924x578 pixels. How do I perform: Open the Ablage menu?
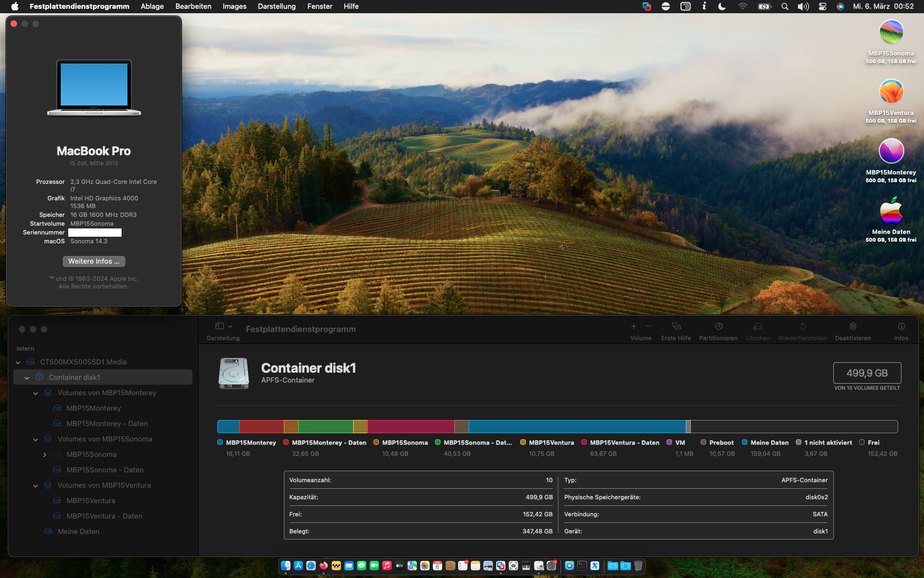tap(152, 7)
